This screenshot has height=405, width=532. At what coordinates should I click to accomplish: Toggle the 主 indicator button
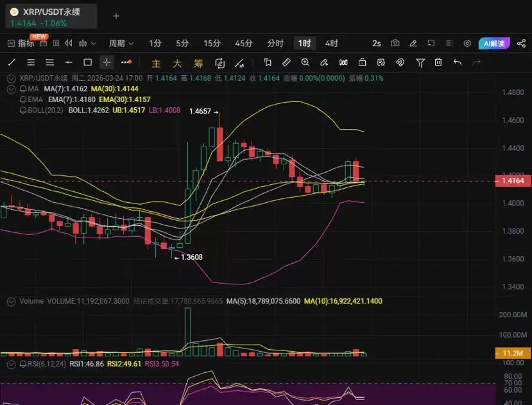point(156,63)
